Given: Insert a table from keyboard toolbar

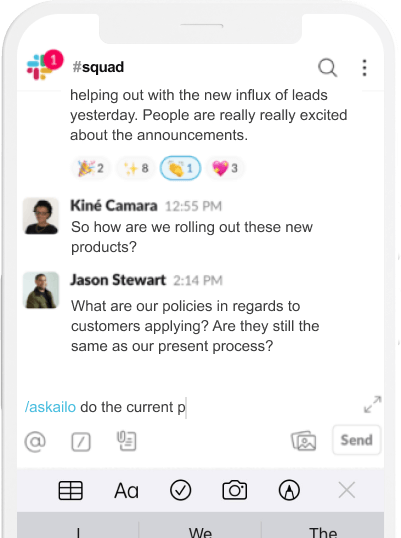Looking at the screenshot, I should click(70, 490).
